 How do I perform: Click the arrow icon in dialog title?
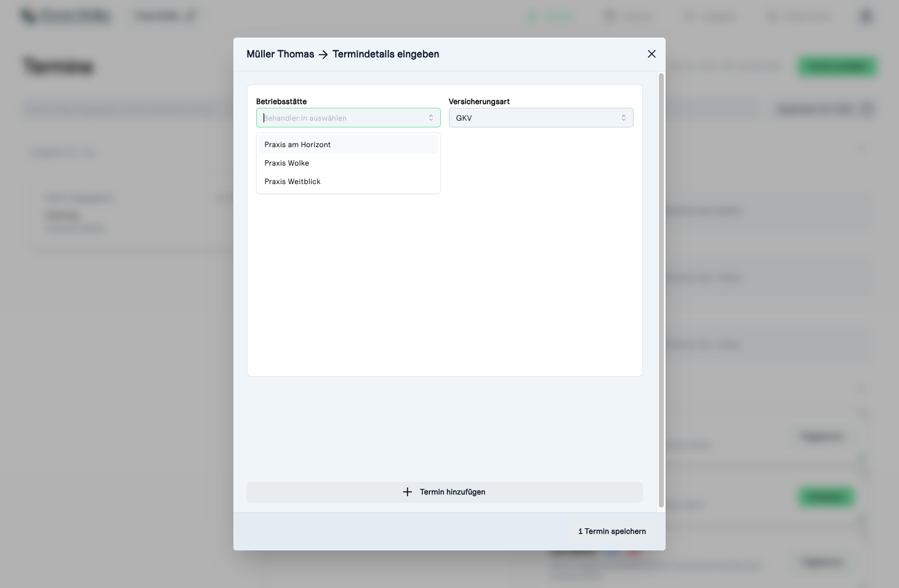click(323, 54)
